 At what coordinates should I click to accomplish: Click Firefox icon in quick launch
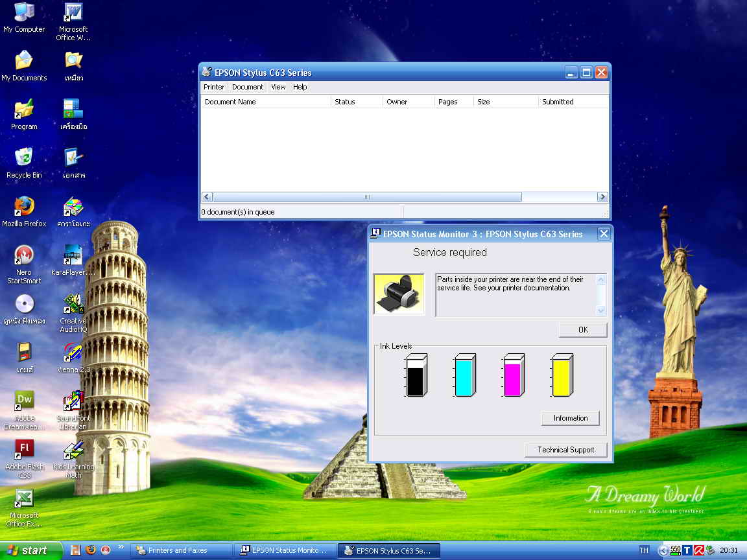tap(91, 550)
